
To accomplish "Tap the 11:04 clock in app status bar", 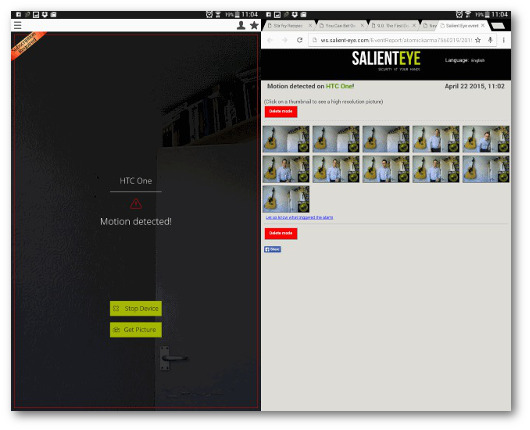I will (x=250, y=15).
